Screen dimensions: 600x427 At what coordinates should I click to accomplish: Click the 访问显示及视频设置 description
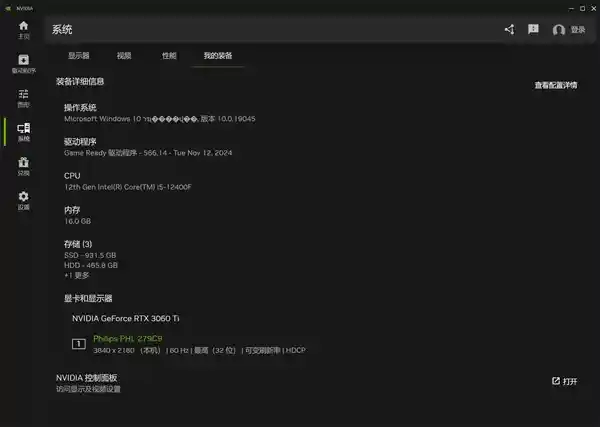click(88, 389)
